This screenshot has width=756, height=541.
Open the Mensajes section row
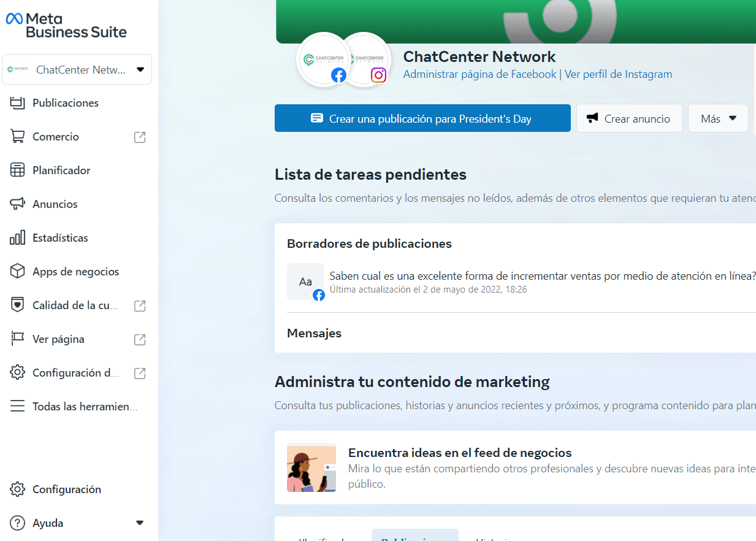click(515, 333)
